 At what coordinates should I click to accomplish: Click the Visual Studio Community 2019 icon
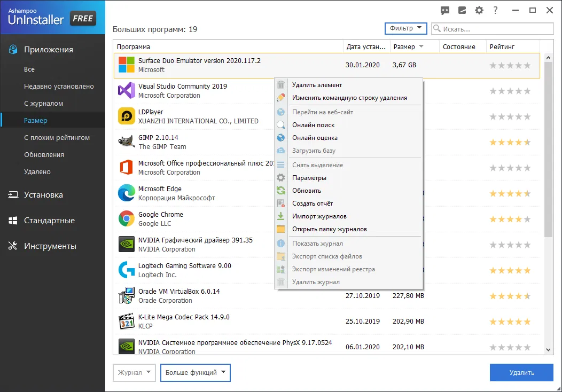(x=127, y=90)
